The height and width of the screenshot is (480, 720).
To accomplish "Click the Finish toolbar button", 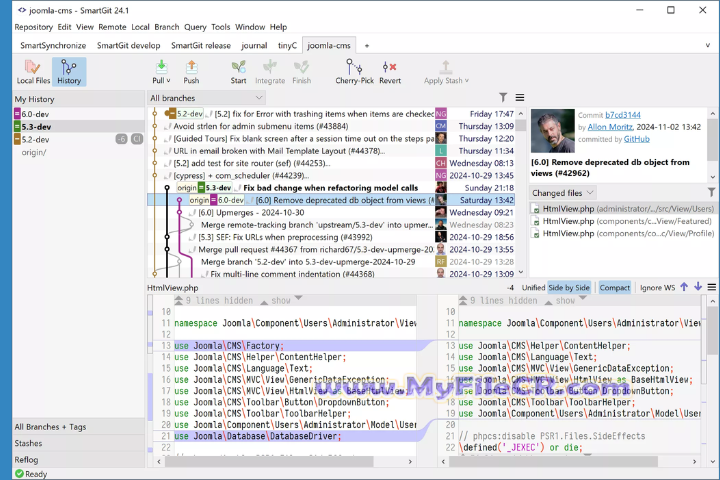I will (x=302, y=72).
